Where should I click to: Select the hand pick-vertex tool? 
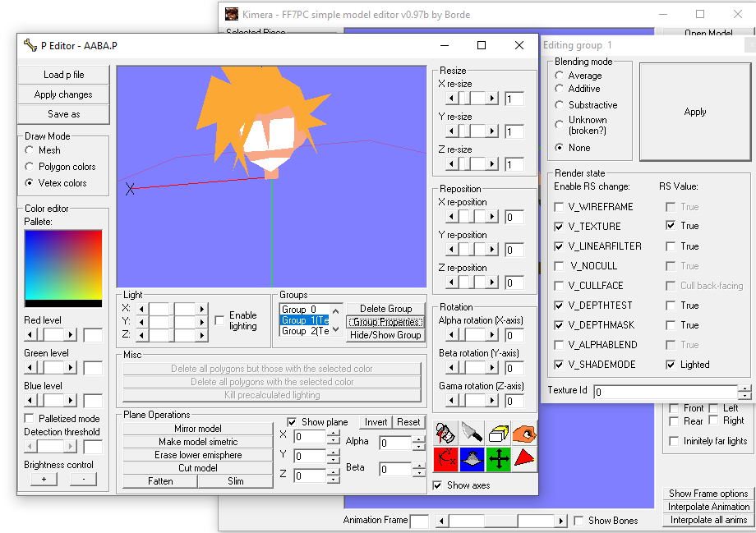(x=524, y=433)
